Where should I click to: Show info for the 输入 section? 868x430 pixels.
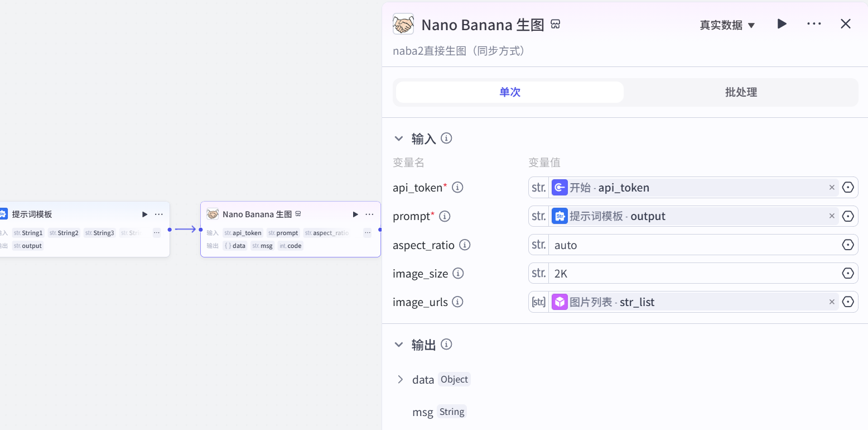pyautogui.click(x=446, y=138)
